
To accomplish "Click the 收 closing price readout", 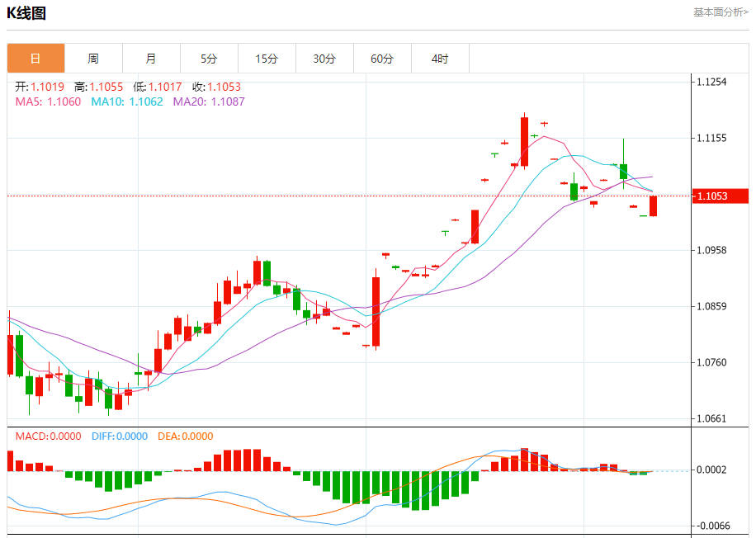I will tap(216, 87).
